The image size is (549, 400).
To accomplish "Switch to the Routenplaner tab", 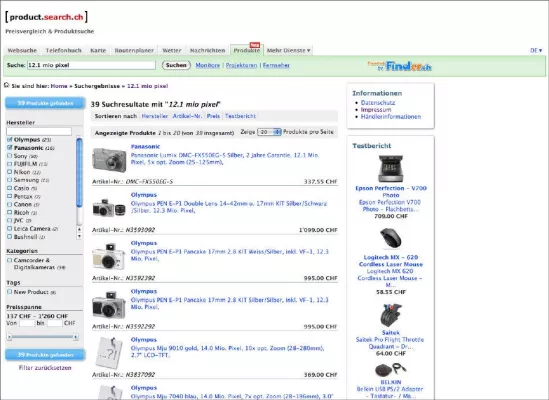I will pos(134,50).
